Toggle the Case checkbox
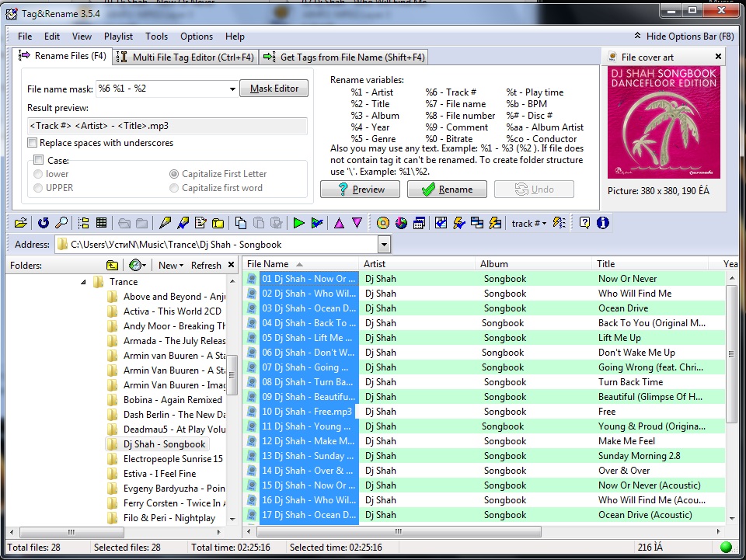This screenshot has width=746, height=560. pyautogui.click(x=38, y=161)
